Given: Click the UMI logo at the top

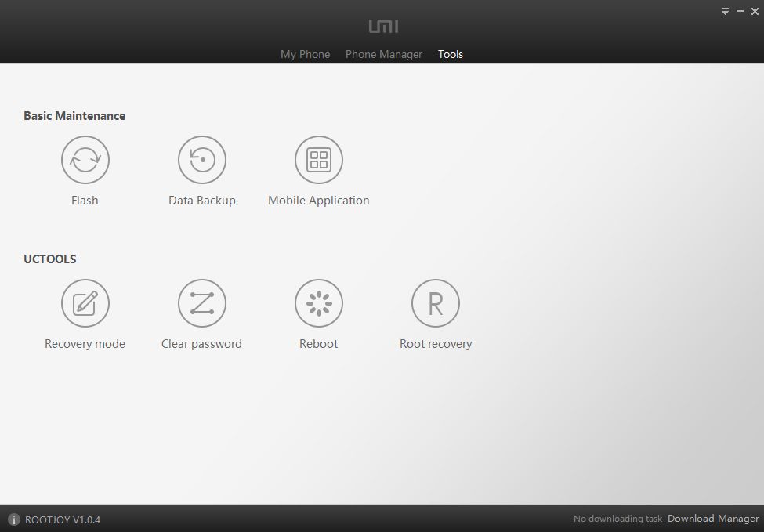Looking at the screenshot, I should (382, 26).
